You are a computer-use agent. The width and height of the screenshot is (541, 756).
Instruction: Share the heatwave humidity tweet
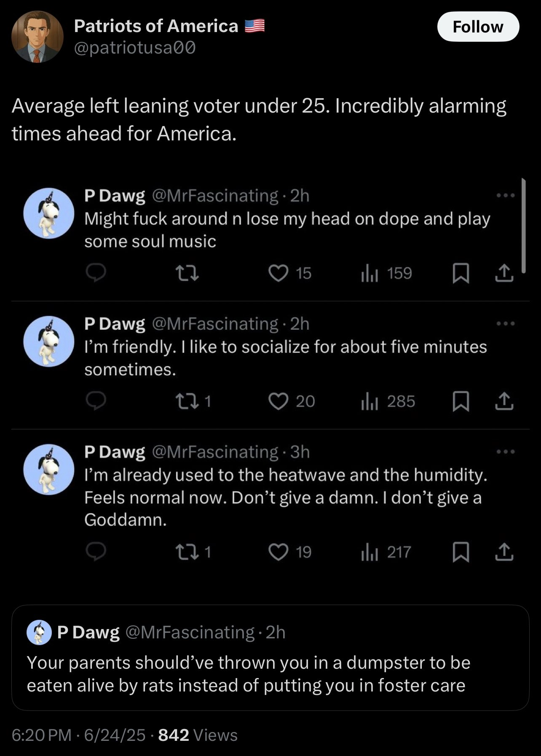point(504,552)
